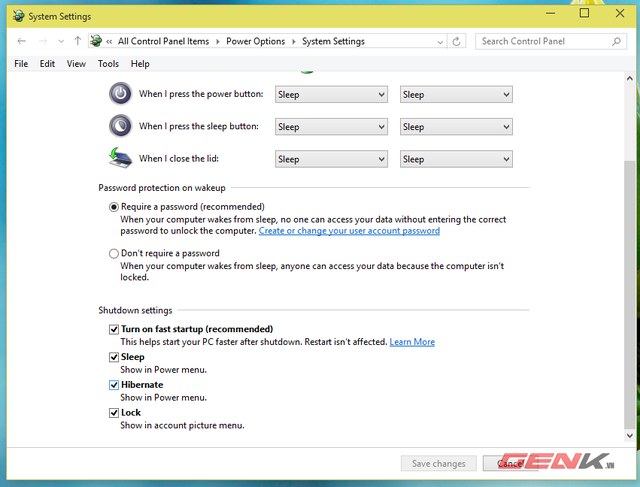The height and width of the screenshot is (487, 640).
Task: Click the Save changes button
Action: pyautogui.click(x=438, y=463)
